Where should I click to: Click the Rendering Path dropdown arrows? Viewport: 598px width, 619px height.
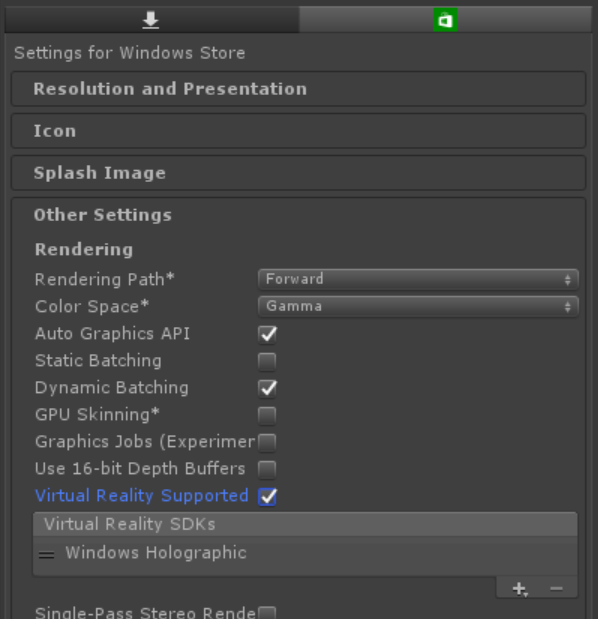point(568,280)
